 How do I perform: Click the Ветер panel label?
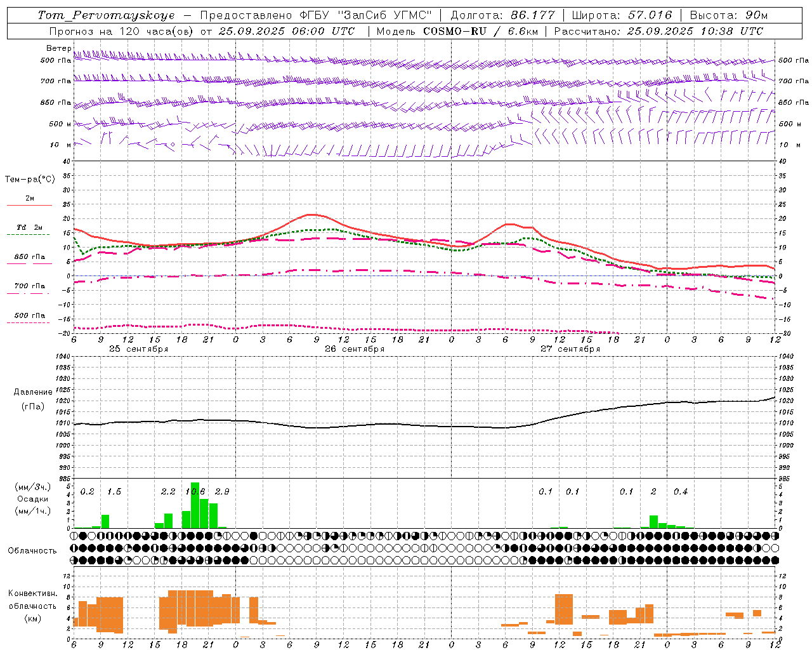coord(58,48)
